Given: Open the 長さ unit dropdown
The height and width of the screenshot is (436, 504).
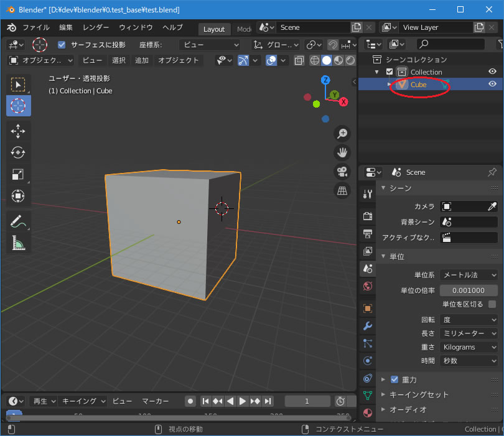Looking at the screenshot, I should click(469, 333).
